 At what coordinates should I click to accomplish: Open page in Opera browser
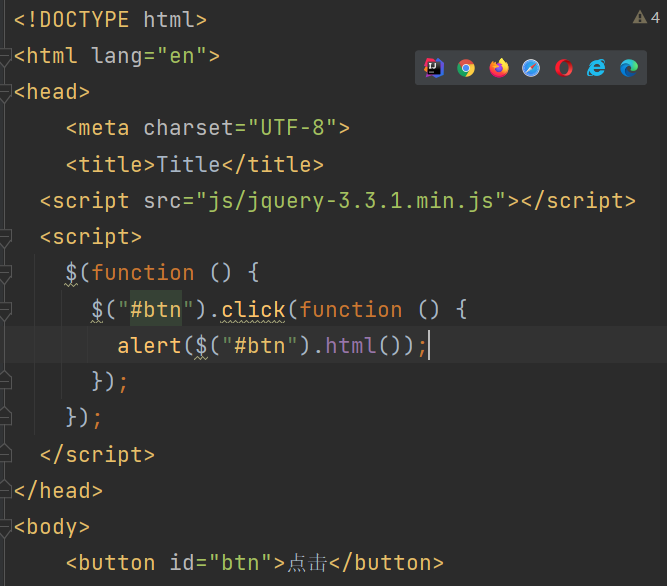point(564,68)
